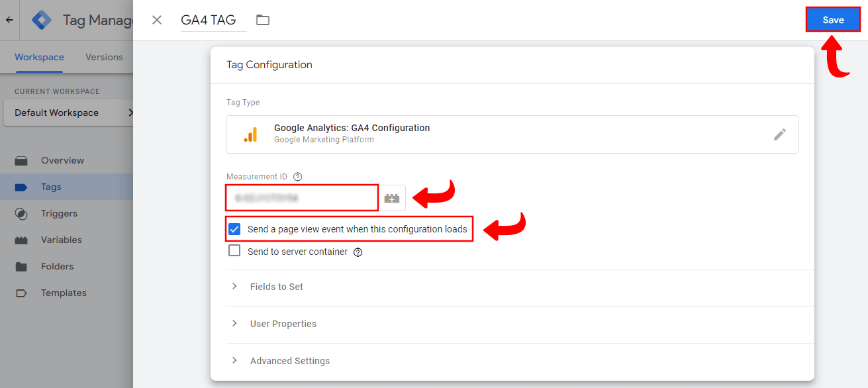Select the Workspace tab

[39, 57]
